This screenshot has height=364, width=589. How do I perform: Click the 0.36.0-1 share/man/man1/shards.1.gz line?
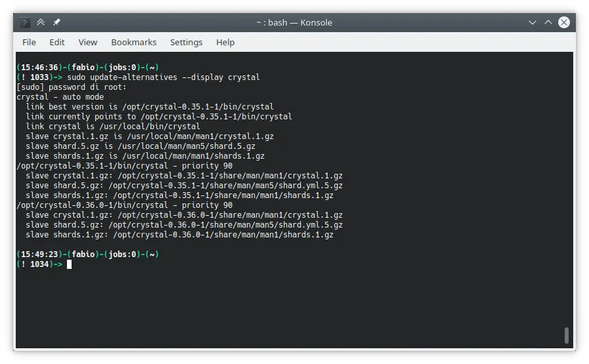point(179,235)
